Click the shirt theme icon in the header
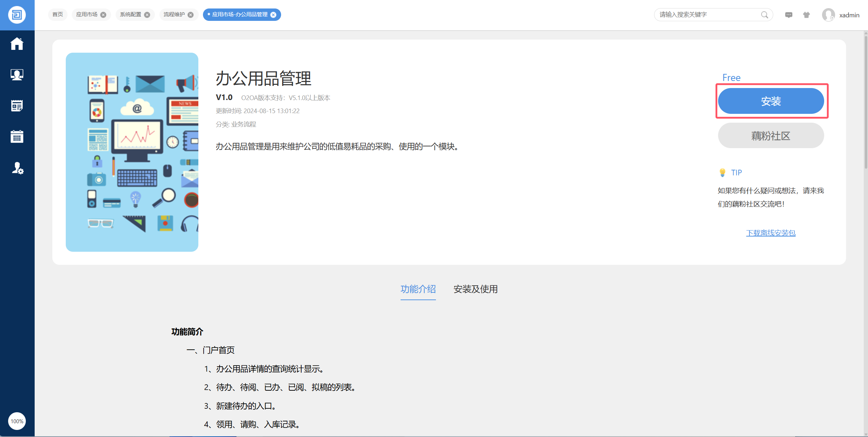Image resolution: width=868 pixels, height=437 pixels. (806, 15)
